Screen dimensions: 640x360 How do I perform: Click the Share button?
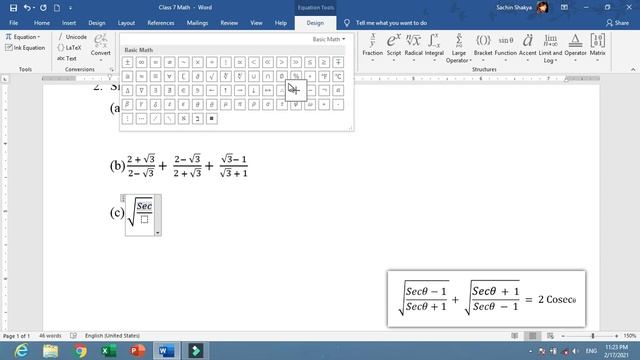pos(618,23)
